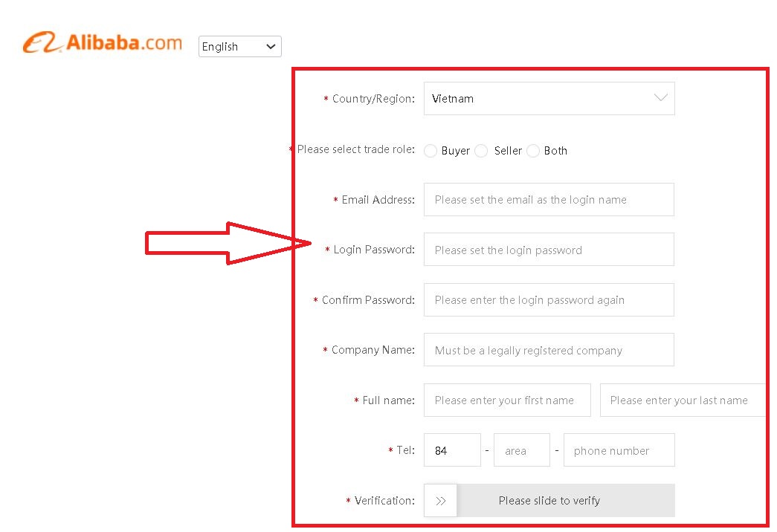Open the English language dropdown
Image resolution: width=777 pixels, height=532 pixels.
[x=239, y=46]
